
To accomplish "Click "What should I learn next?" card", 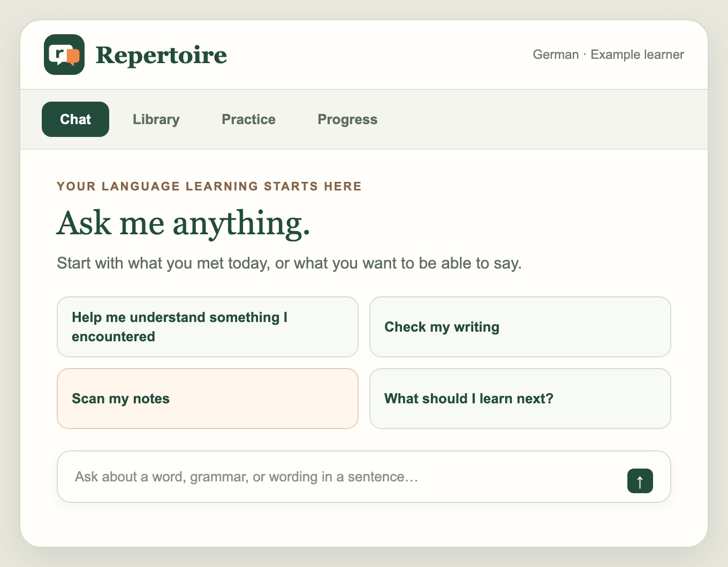I will pyautogui.click(x=520, y=399).
